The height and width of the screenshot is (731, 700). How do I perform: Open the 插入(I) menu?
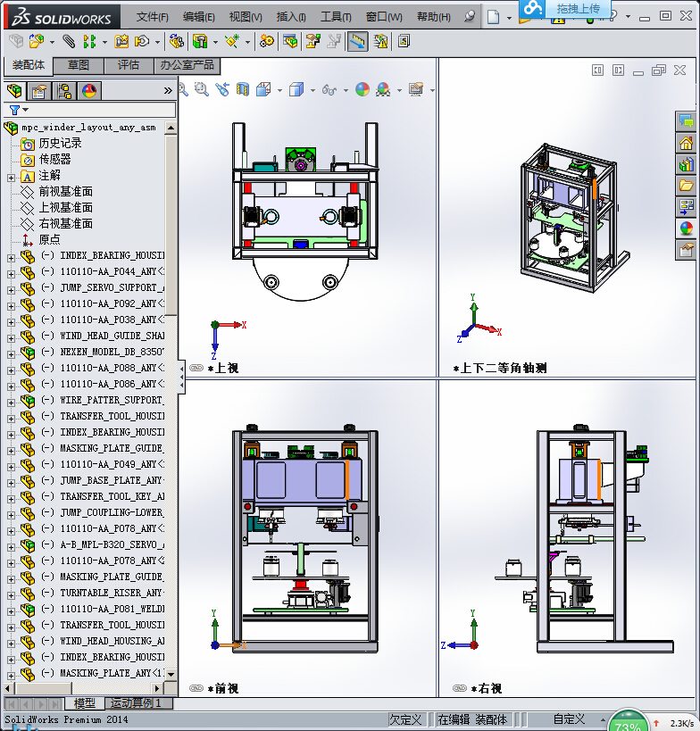[x=291, y=17]
